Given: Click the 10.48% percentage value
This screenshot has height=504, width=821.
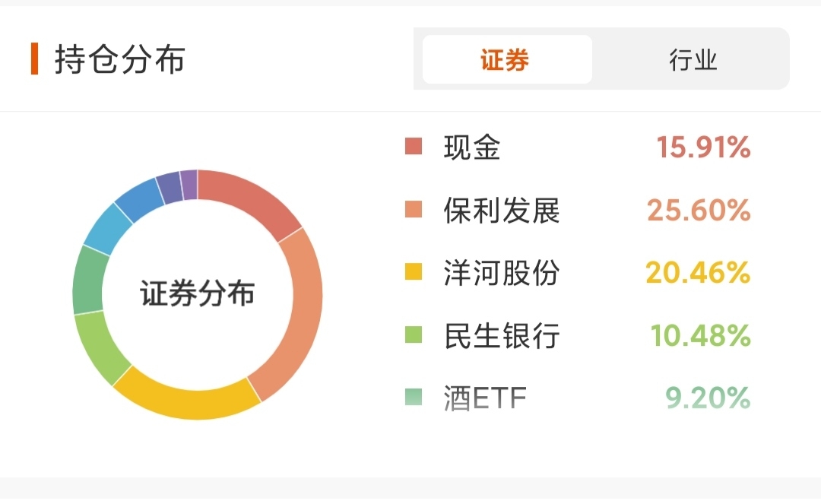Looking at the screenshot, I should [700, 334].
